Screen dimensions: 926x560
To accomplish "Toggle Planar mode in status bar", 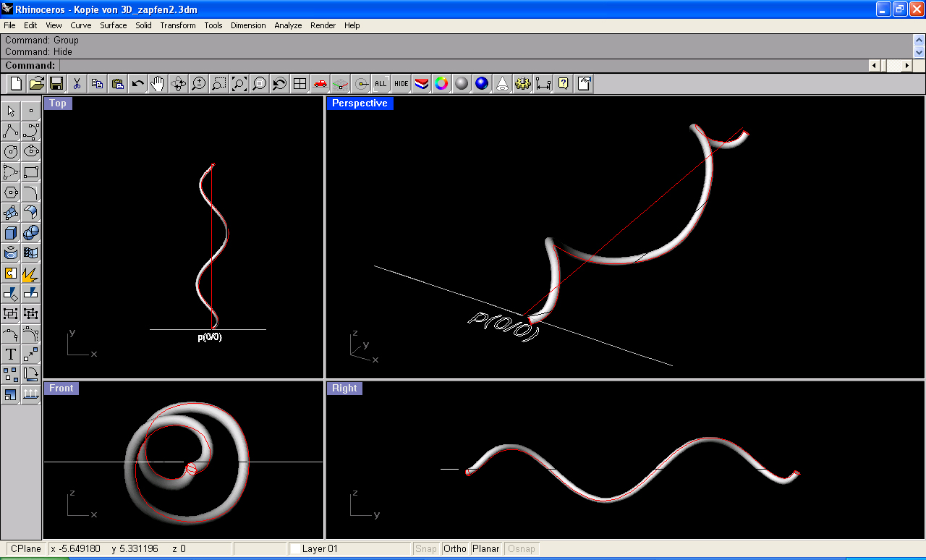I will click(486, 549).
